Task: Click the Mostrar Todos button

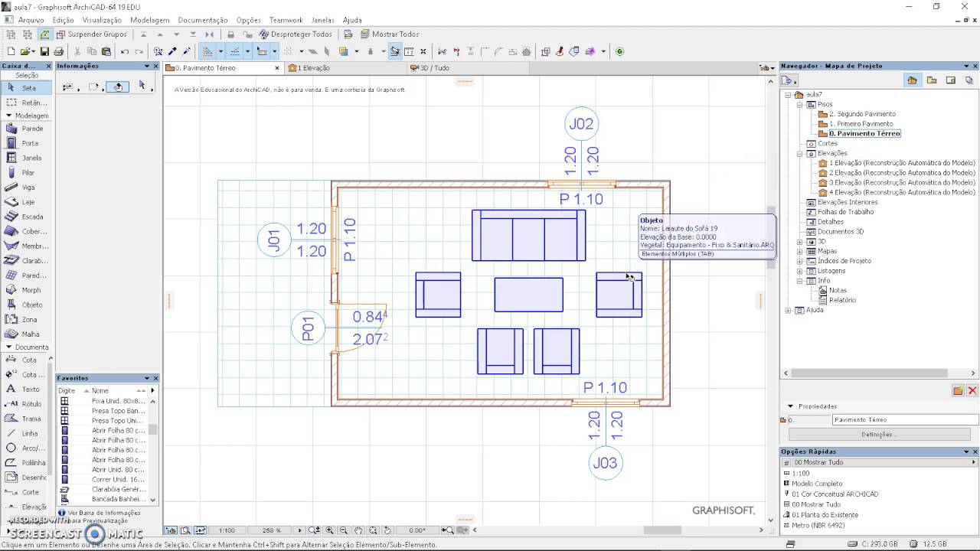Action: pyautogui.click(x=389, y=34)
